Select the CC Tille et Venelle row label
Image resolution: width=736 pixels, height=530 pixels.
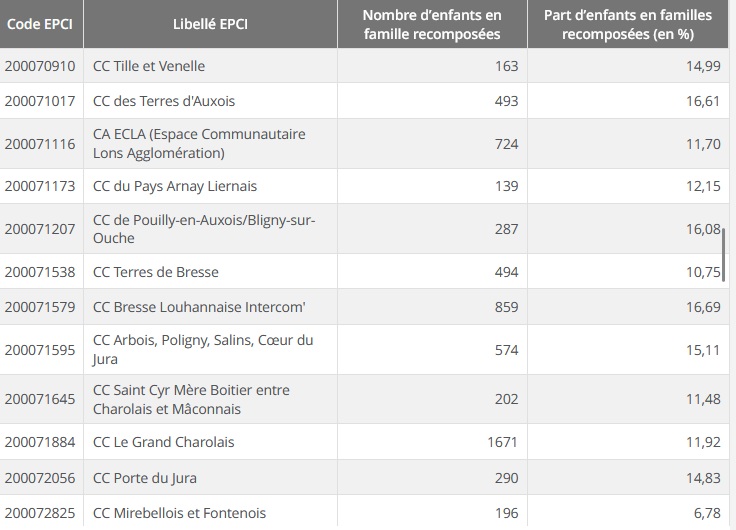pos(149,66)
